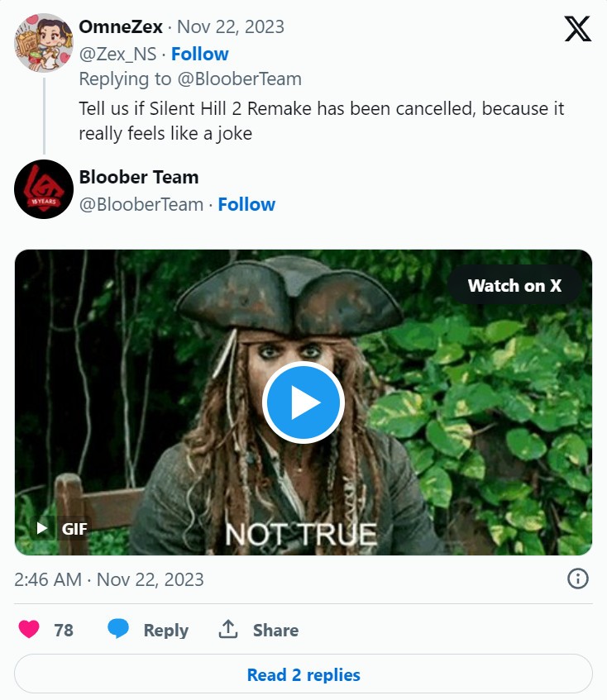This screenshot has height=700, width=607.
Task: Like the tweet with the heart icon
Action: pos(29,630)
